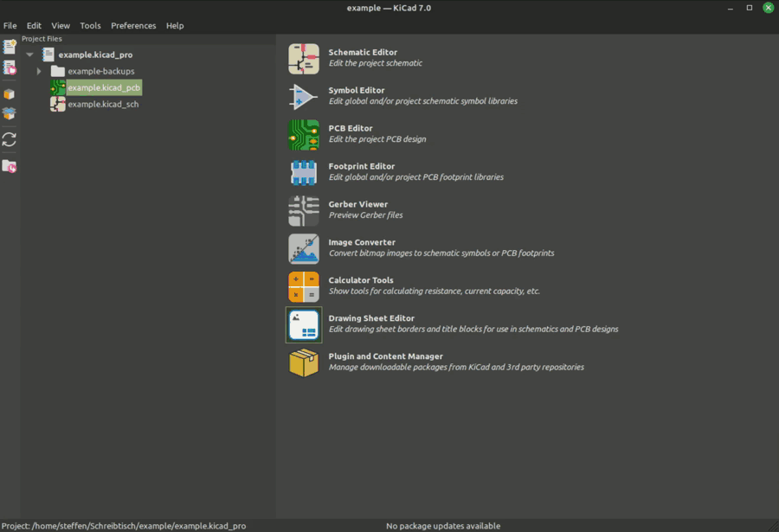Minimize the KiCad window

click(x=731, y=8)
